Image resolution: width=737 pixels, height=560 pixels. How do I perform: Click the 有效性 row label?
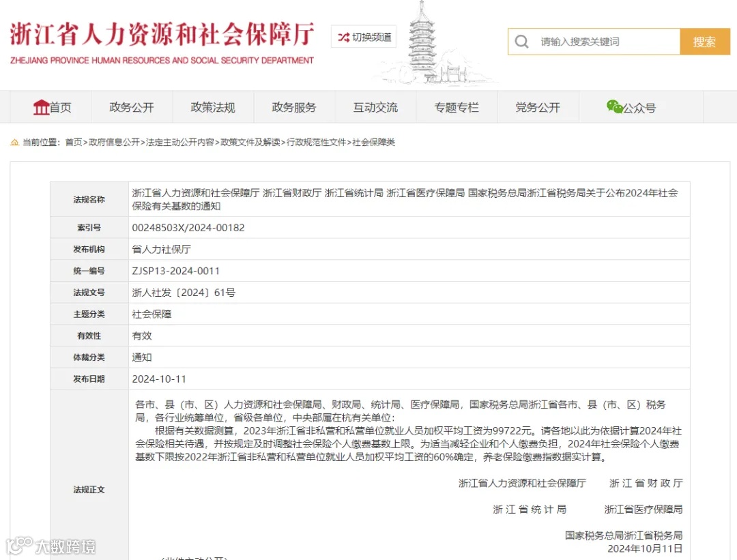(89, 336)
